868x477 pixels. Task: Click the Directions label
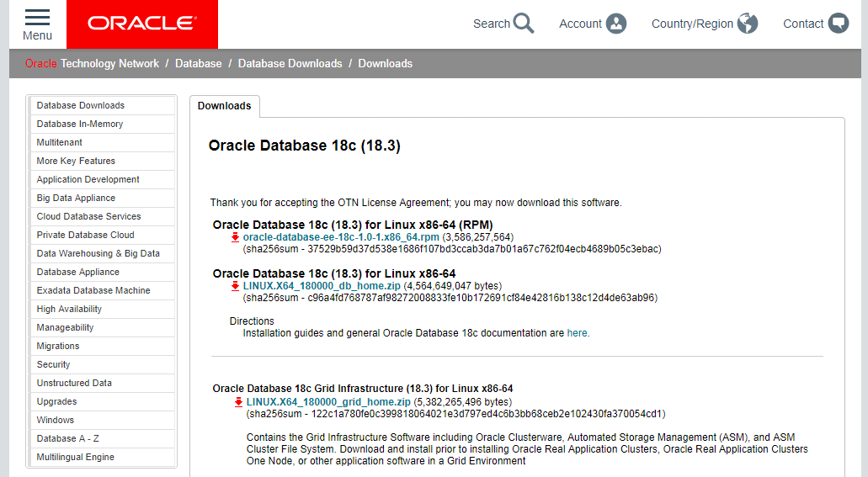pos(252,321)
